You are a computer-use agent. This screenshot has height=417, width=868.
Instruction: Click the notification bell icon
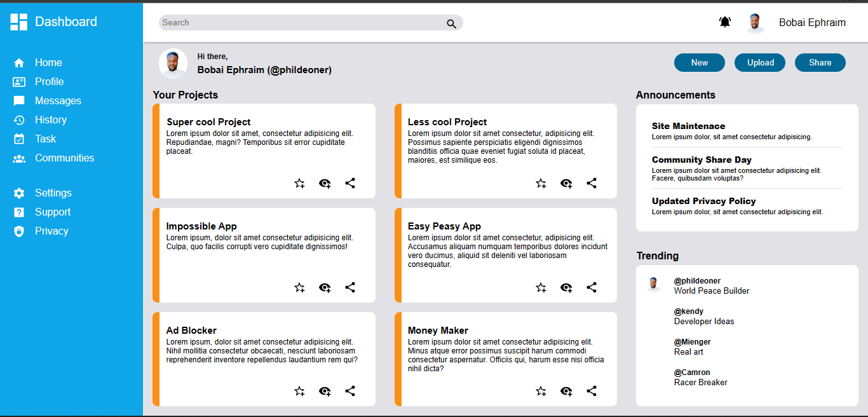[x=725, y=22]
